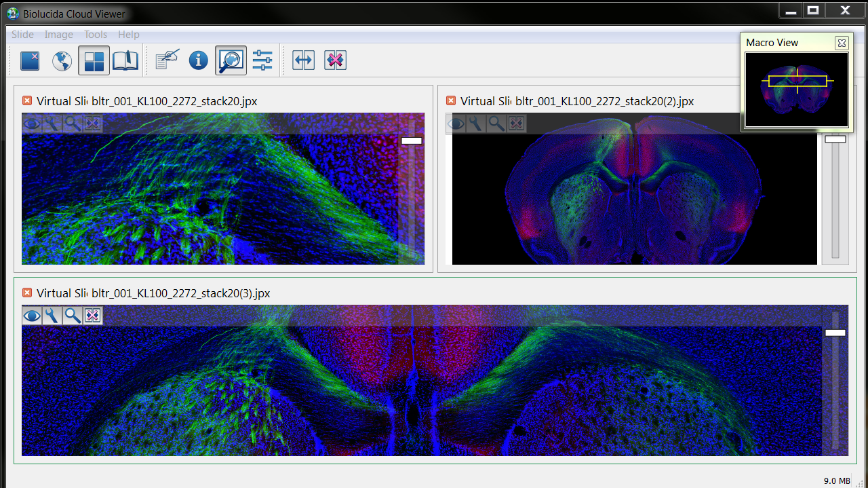Click the zoom slider handle in stack20.jpx pane
Image resolution: width=868 pixels, height=488 pixels.
(412, 140)
